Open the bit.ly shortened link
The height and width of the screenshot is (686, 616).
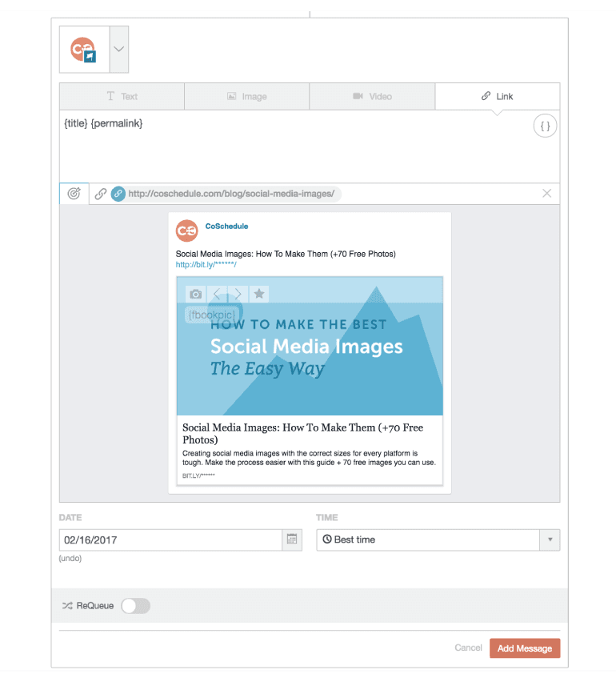click(206, 265)
